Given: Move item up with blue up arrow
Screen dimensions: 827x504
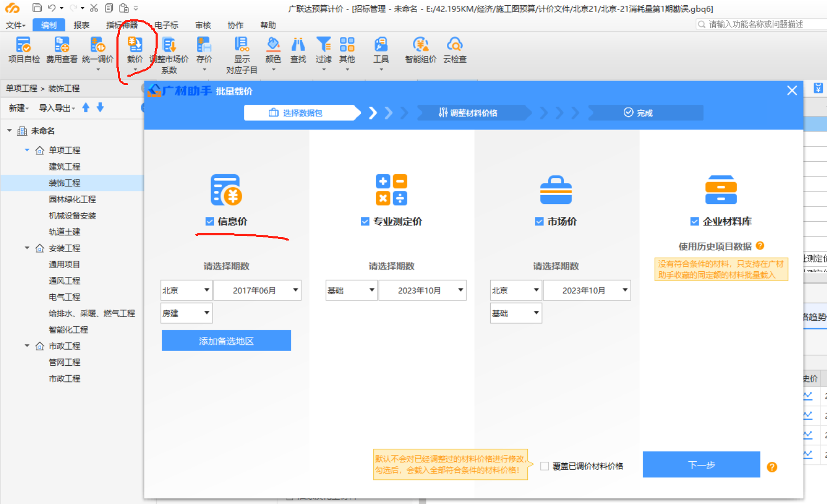Looking at the screenshot, I should (x=86, y=107).
